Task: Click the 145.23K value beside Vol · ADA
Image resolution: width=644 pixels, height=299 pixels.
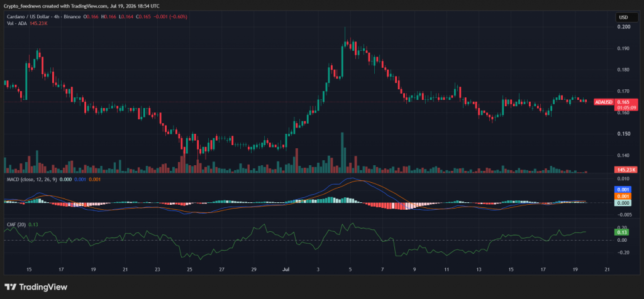Action: pos(38,23)
